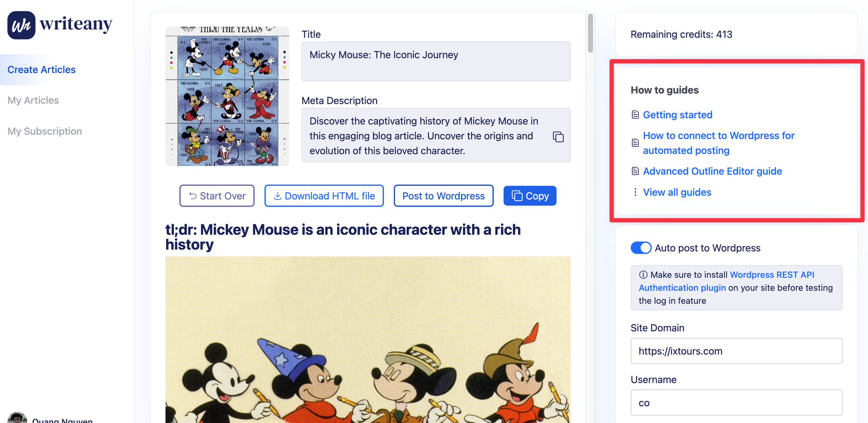Image resolution: width=868 pixels, height=423 pixels.
Task: Click the Title input field
Action: 436,61
